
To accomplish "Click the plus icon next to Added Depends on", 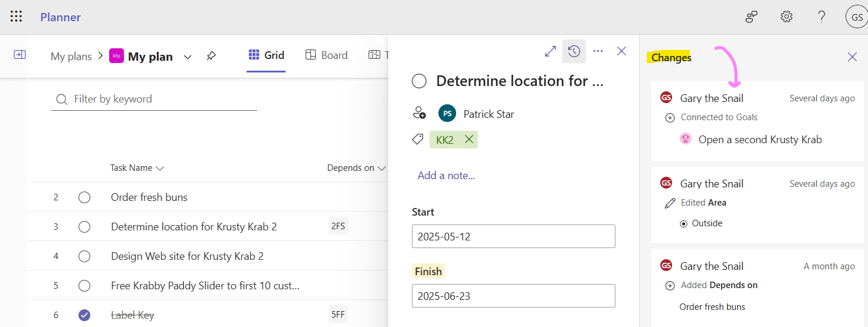I will (x=670, y=286).
